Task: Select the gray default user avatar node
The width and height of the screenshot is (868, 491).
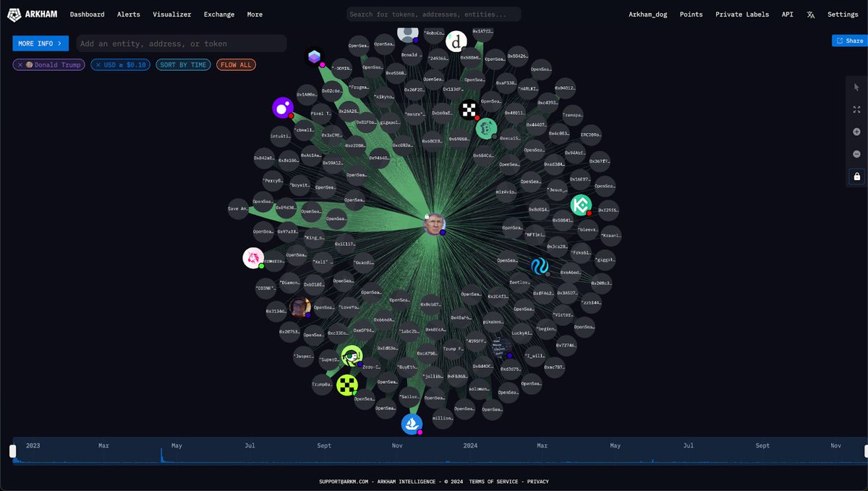Action: (x=408, y=33)
